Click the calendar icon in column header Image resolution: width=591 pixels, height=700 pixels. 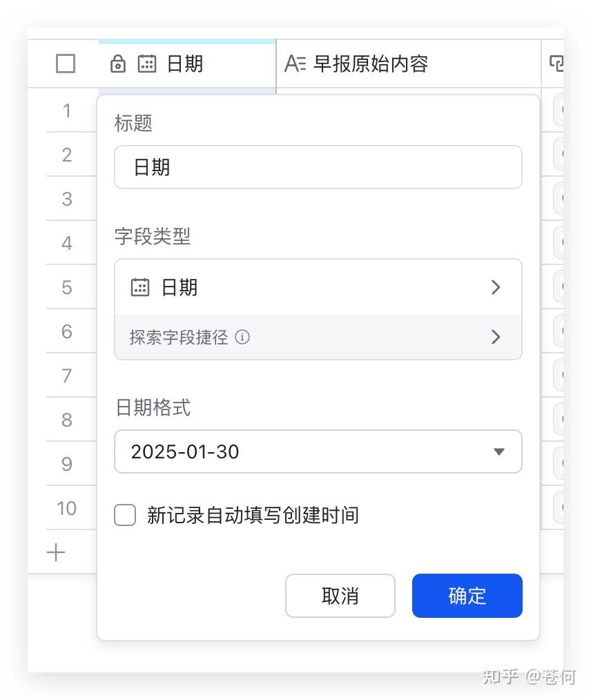(x=146, y=64)
